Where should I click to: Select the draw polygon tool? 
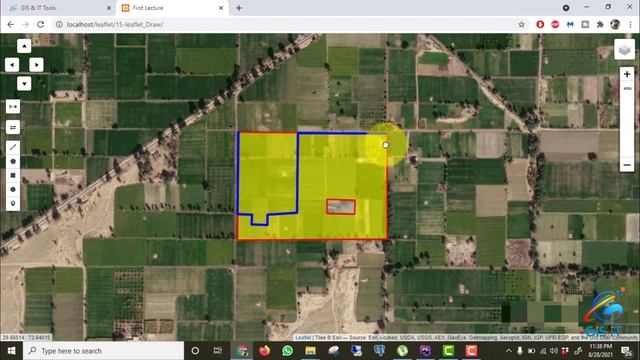point(13,161)
